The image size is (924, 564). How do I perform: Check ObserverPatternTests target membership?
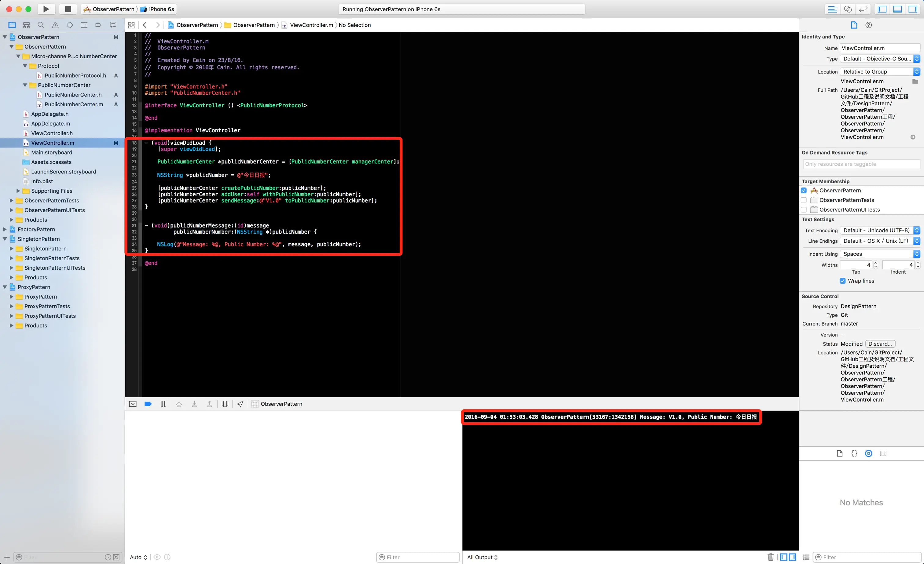click(x=804, y=200)
